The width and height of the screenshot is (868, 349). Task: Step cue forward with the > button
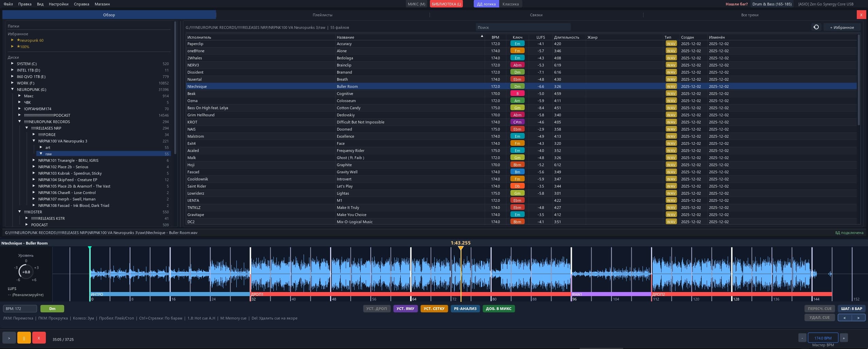[x=858, y=318]
